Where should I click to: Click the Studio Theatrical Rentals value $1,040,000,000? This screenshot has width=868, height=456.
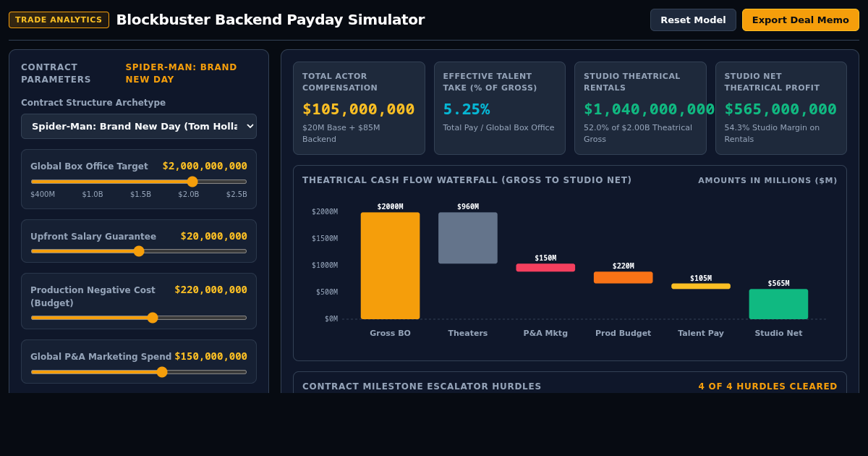point(649,109)
